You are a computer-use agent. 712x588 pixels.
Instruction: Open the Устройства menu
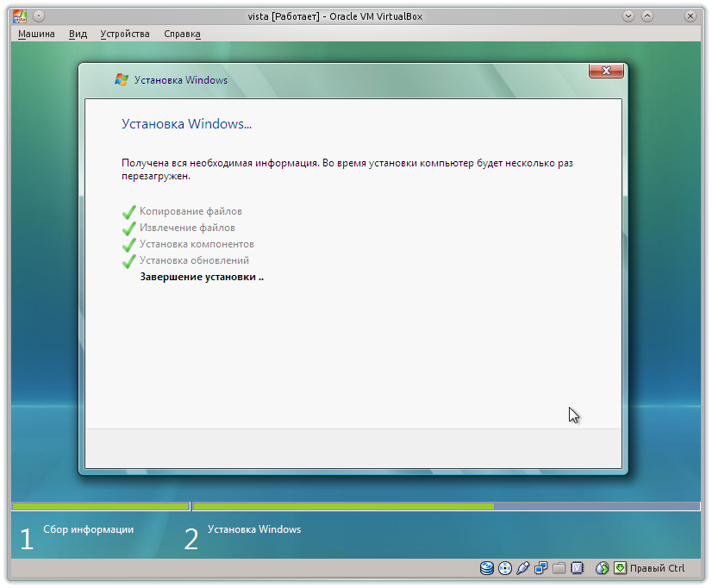coord(125,34)
